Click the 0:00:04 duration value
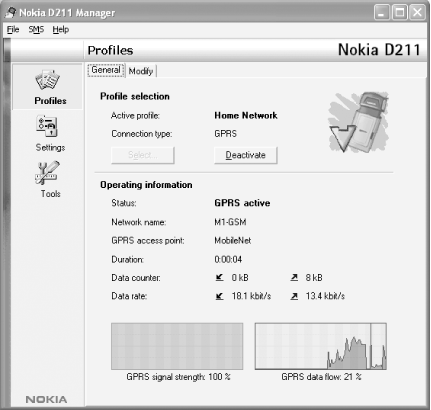 (228, 259)
